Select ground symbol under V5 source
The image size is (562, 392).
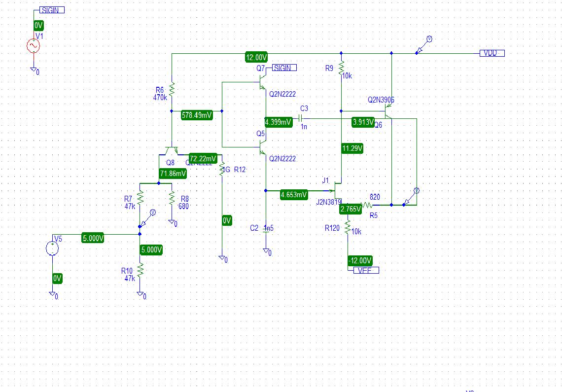(52, 294)
